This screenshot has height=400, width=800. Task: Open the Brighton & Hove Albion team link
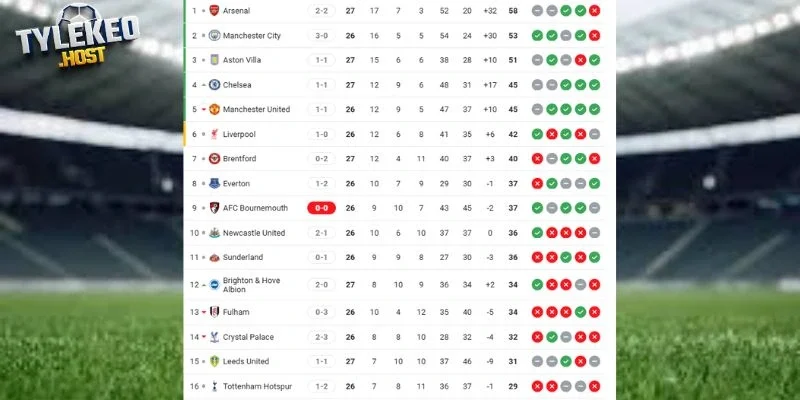tap(251, 285)
